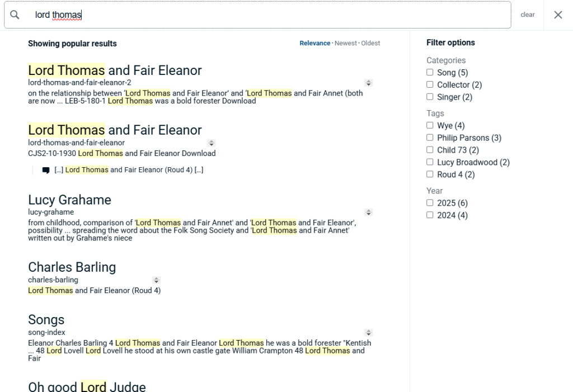Image resolution: width=573 pixels, height=392 pixels.
Task: Expand the Lucy Grahame result details
Action: (x=368, y=212)
